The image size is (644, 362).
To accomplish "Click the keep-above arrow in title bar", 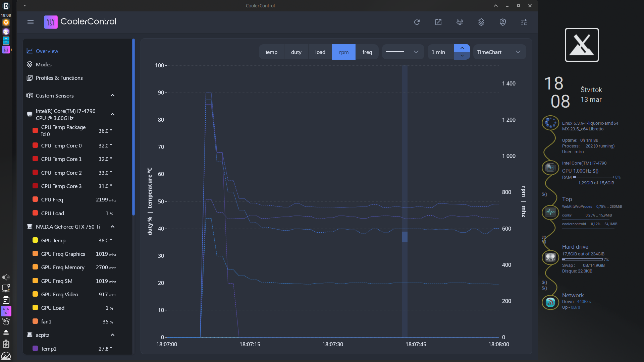I will point(496,6).
